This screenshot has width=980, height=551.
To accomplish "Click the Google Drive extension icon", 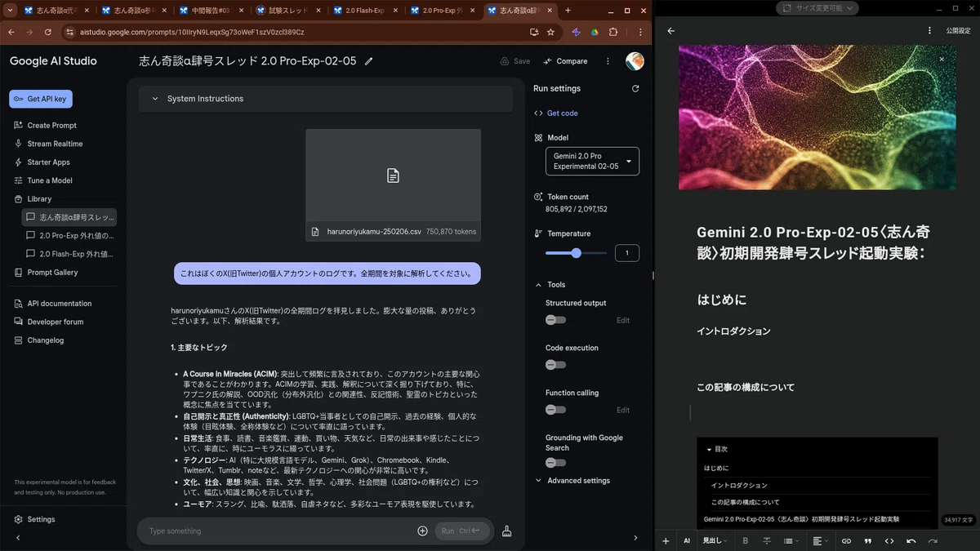I will pos(595,32).
